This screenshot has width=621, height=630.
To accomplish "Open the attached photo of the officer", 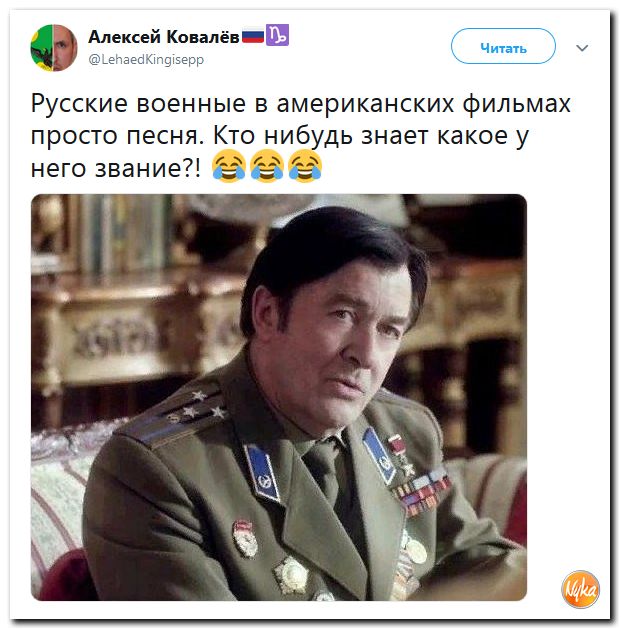I will 279,397.
